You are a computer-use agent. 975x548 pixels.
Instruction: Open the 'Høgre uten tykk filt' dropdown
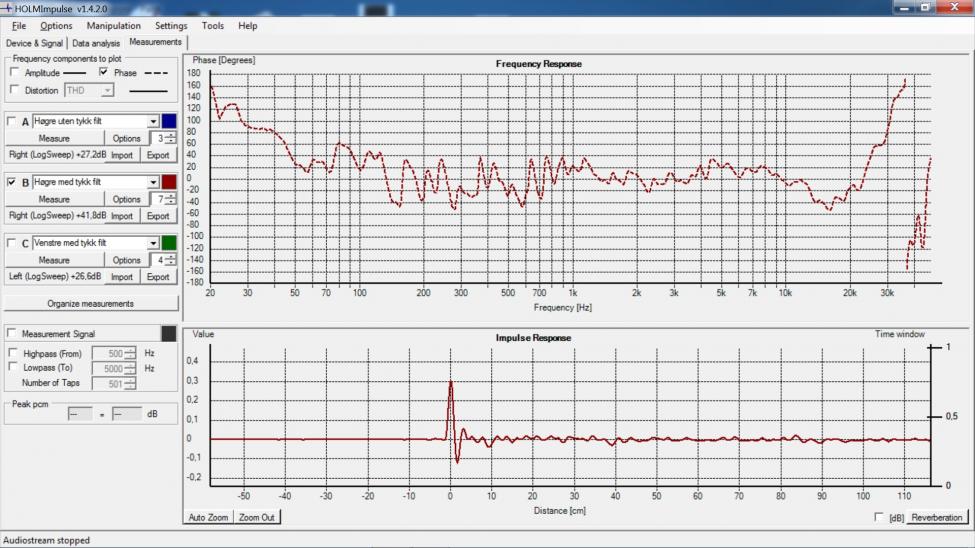(x=153, y=121)
